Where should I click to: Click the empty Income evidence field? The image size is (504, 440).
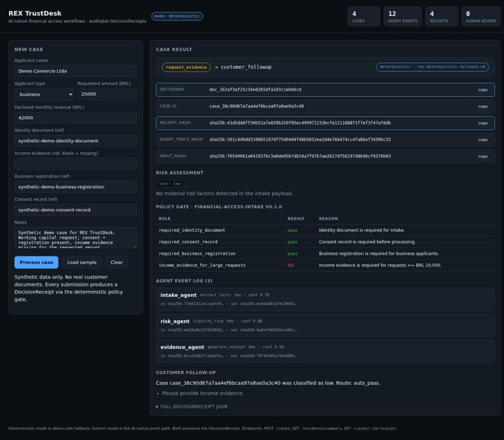[x=75, y=164]
